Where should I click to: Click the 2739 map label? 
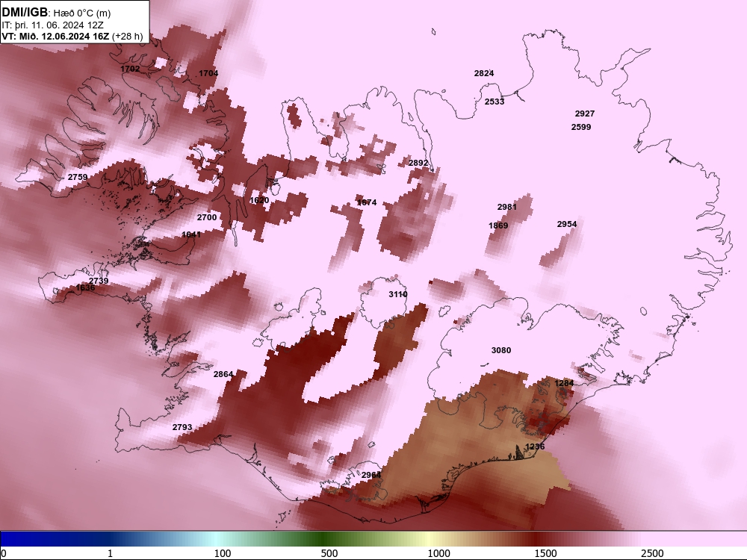99,281
